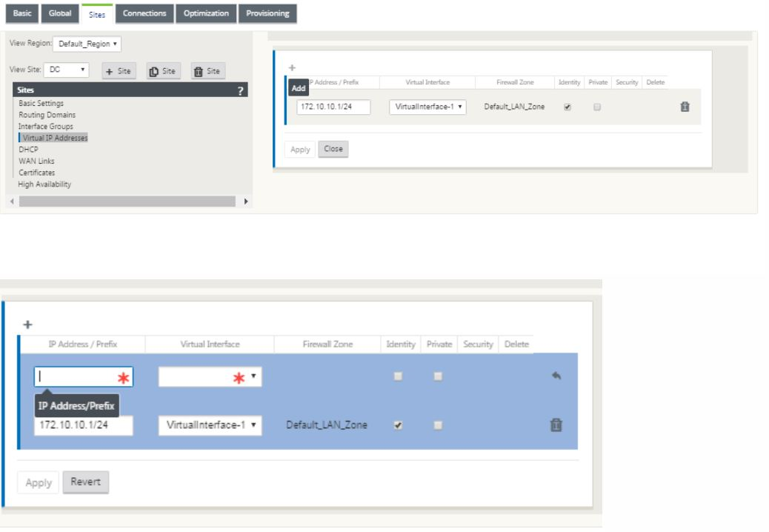Click the plus add icon in the upper panel
769x532 pixels.
(293, 67)
